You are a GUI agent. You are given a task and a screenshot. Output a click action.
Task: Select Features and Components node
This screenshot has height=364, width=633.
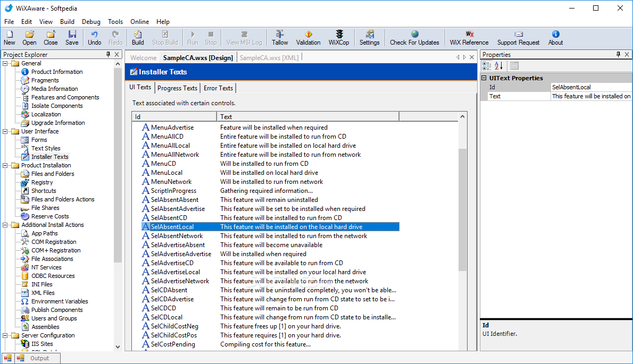click(65, 97)
